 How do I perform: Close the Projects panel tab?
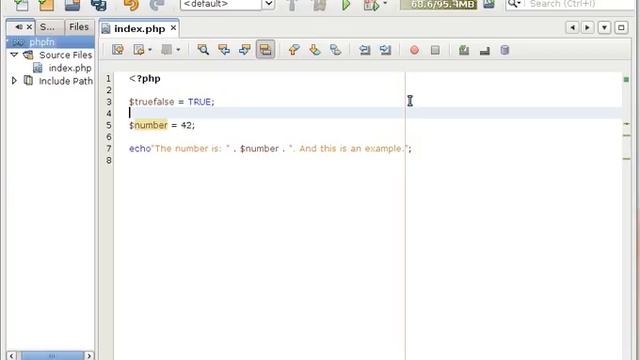tap(29, 27)
